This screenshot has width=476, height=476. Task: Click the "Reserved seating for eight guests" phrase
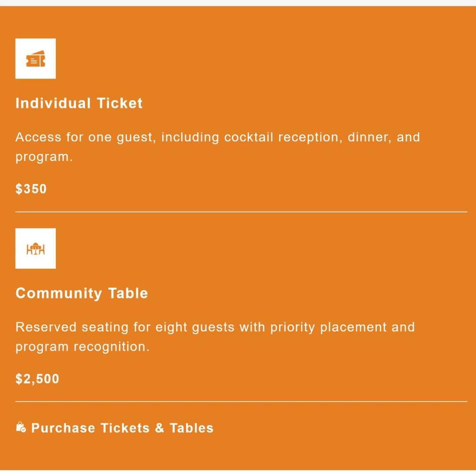pos(125,327)
